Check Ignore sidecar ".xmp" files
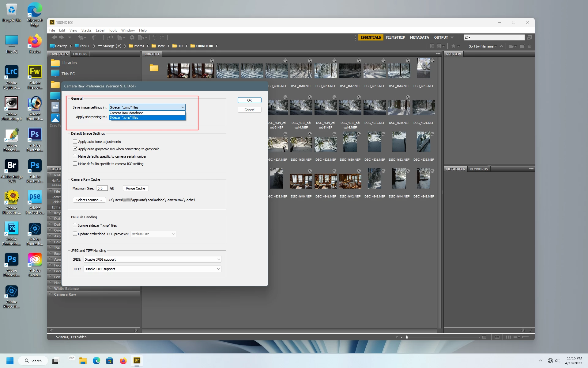Viewport: 588px width, 368px height. point(75,225)
